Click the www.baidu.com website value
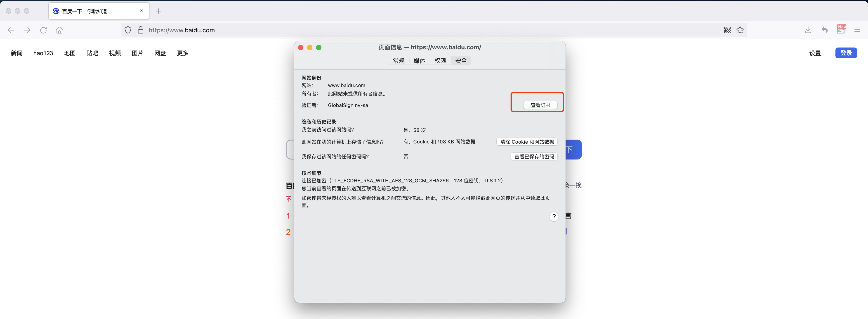Viewport: 868px width, 319px height. click(346, 86)
